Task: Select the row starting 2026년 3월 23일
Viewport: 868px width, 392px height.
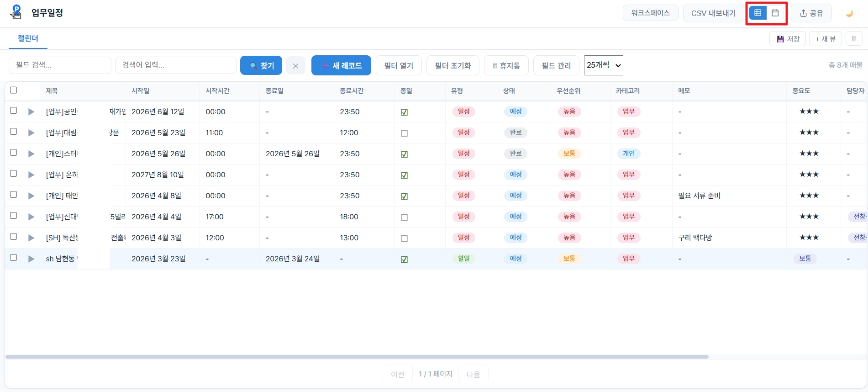Action: click(x=14, y=258)
